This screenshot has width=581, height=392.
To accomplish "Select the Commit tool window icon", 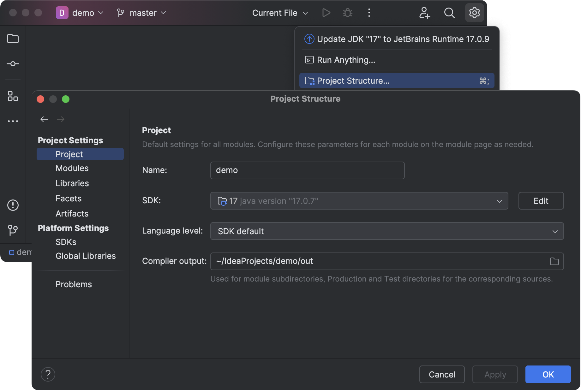I will 13,63.
